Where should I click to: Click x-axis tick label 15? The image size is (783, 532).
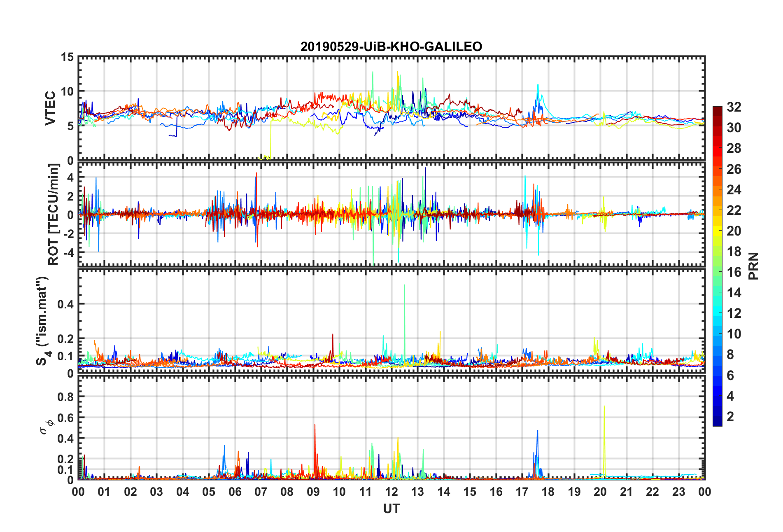click(470, 492)
